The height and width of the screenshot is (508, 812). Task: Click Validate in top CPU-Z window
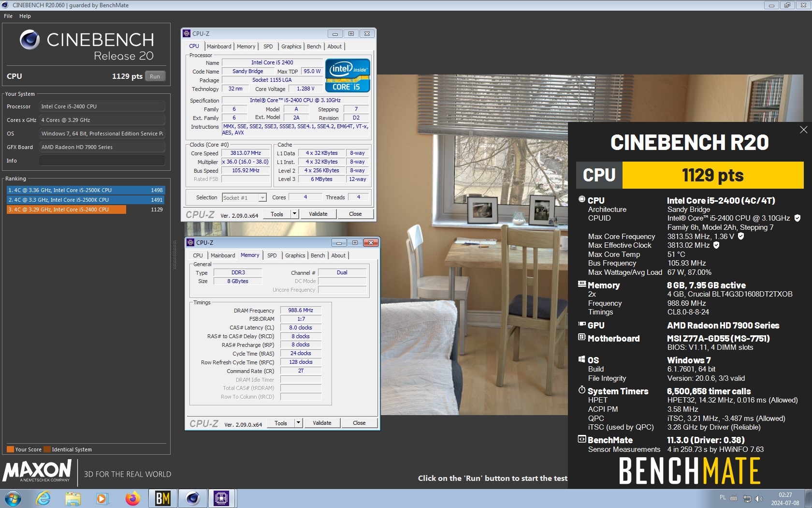tap(318, 214)
